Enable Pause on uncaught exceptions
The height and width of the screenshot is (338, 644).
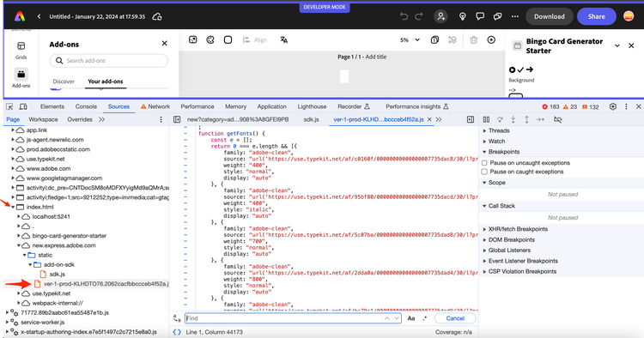coord(484,163)
